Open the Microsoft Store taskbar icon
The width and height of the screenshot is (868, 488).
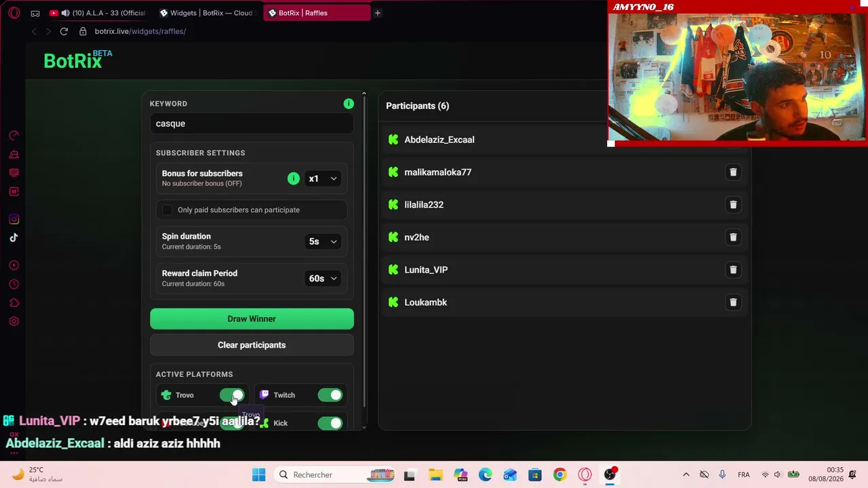tap(535, 475)
